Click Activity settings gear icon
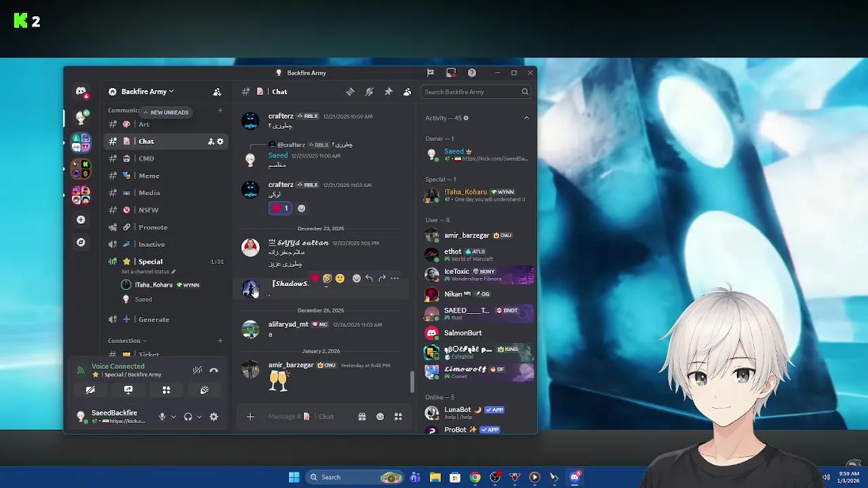The height and width of the screenshot is (488, 868). coord(466,118)
